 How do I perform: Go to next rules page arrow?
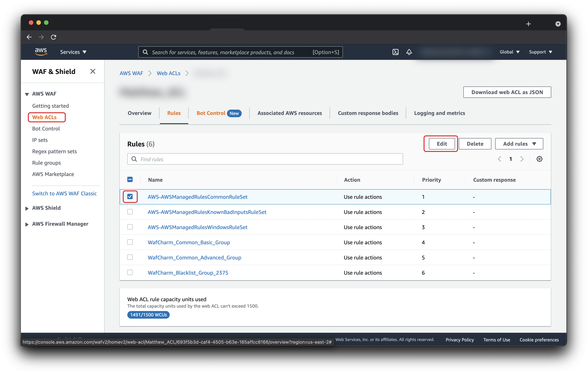pos(522,159)
